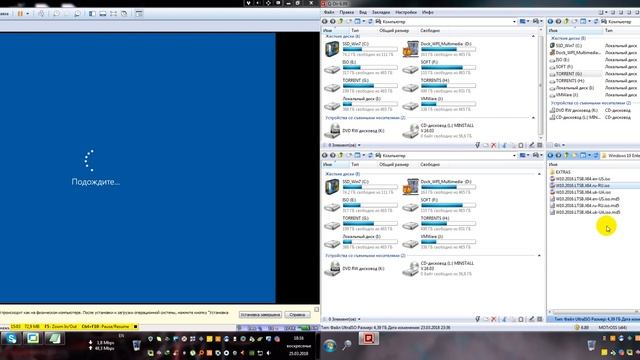Open address dropdown of bottom-left pane
The width and height of the screenshot is (640, 360).
514,156
